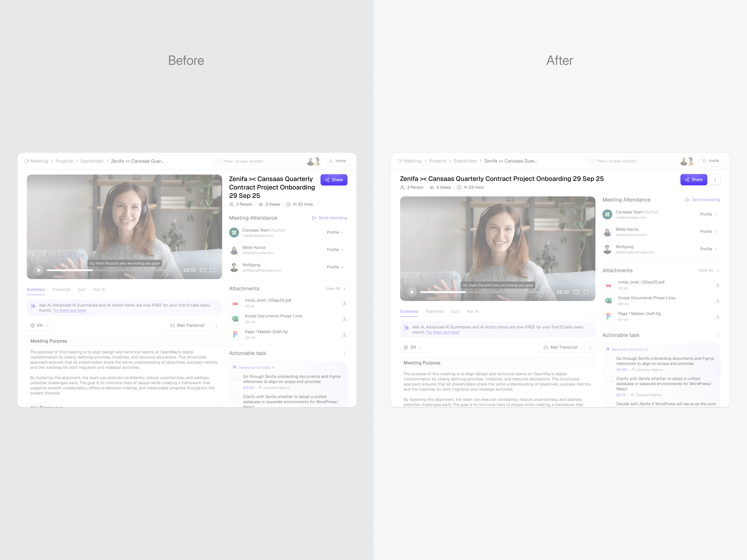The height and width of the screenshot is (560, 747).
Task: Check 'Go through Zenifa onboarding' task in After layout
Action: [x=609, y=359]
